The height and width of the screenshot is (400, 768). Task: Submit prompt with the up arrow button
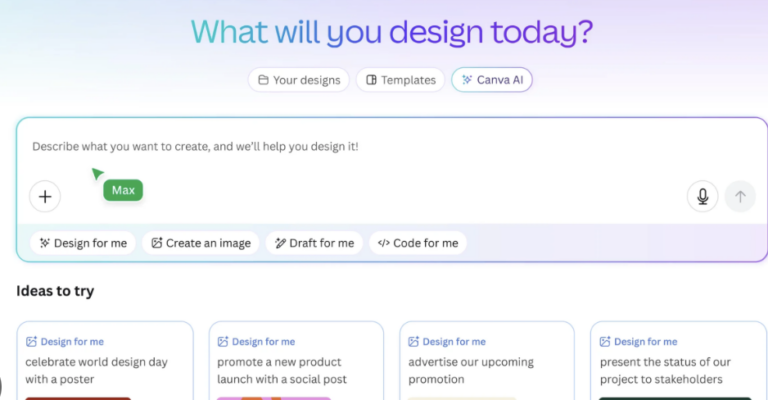click(x=740, y=196)
